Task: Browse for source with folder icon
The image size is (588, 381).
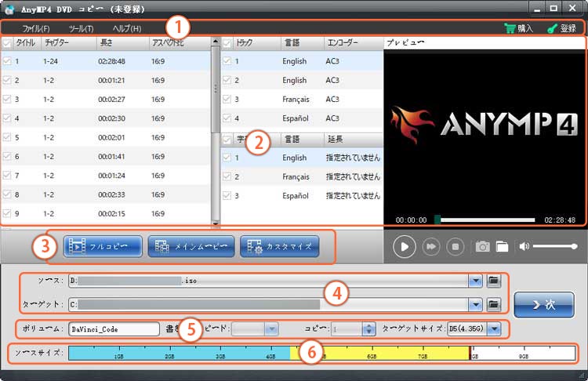Action: tap(493, 281)
